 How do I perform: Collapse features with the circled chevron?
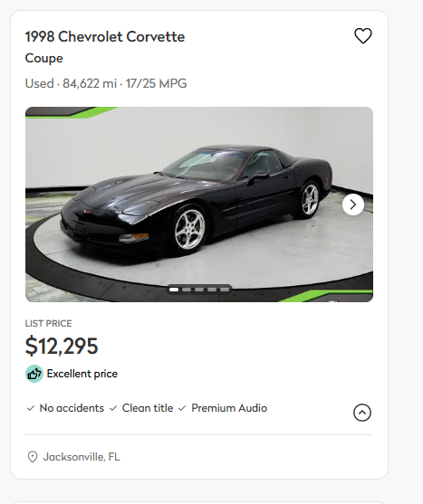pos(362,413)
